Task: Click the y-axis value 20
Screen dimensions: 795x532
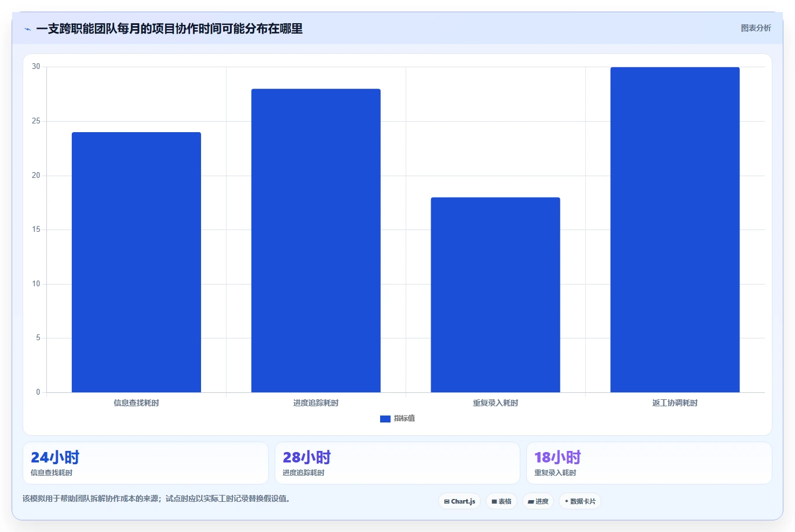Action: click(36, 176)
